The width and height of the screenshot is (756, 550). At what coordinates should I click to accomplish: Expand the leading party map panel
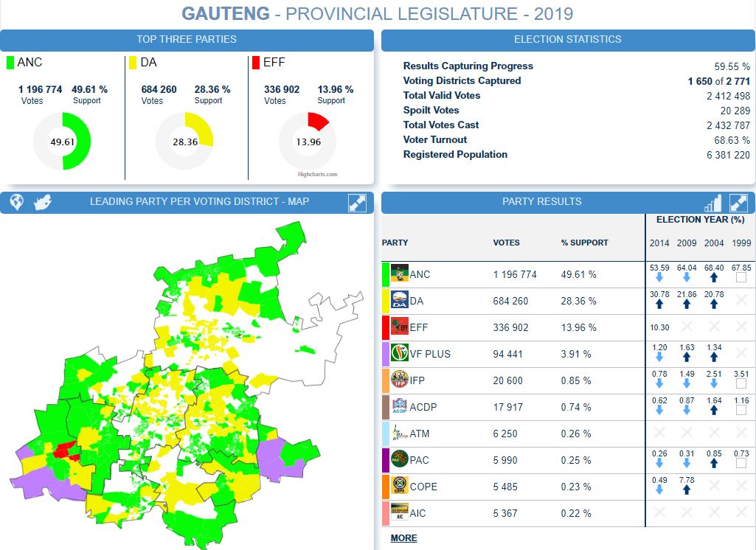point(357,203)
